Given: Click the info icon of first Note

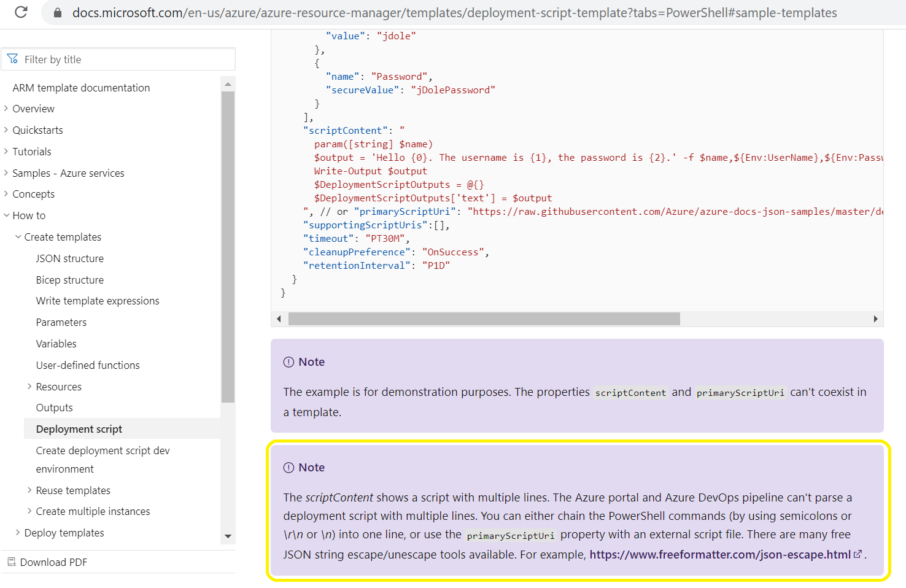Looking at the screenshot, I should click(x=288, y=362).
